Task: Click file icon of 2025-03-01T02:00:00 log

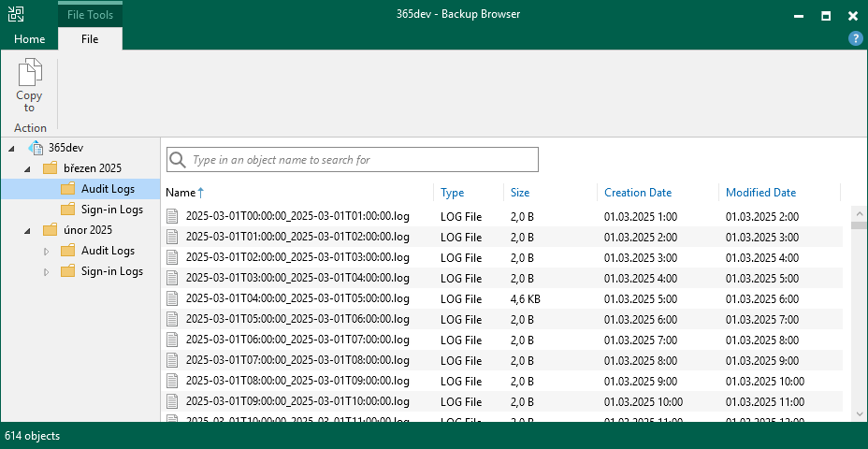Action: [173, 257]
